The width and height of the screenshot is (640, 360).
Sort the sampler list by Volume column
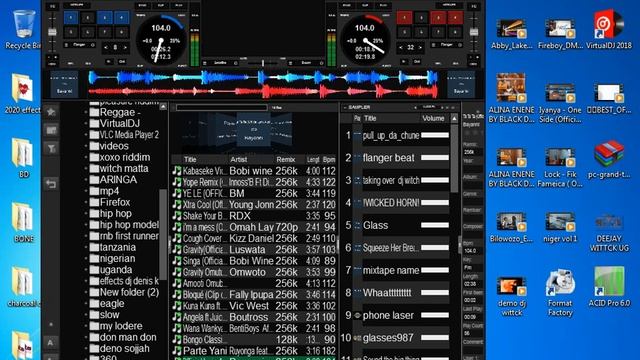tap(434, 118)
